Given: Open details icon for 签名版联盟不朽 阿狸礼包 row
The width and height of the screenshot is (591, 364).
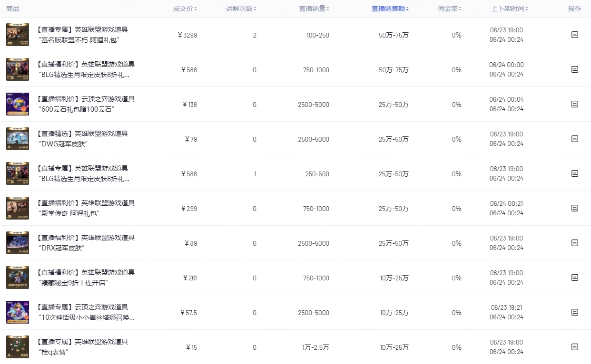Looking at the screenshot, I should coord(574,35).
